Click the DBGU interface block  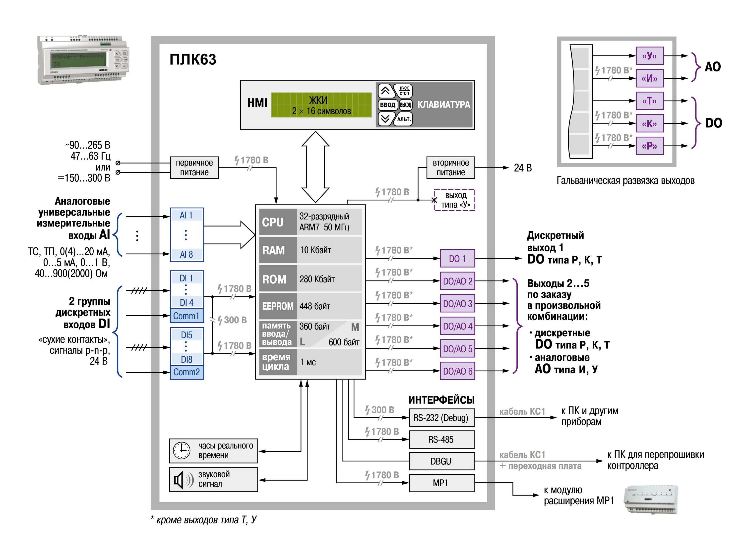click(x=441, y=461)
